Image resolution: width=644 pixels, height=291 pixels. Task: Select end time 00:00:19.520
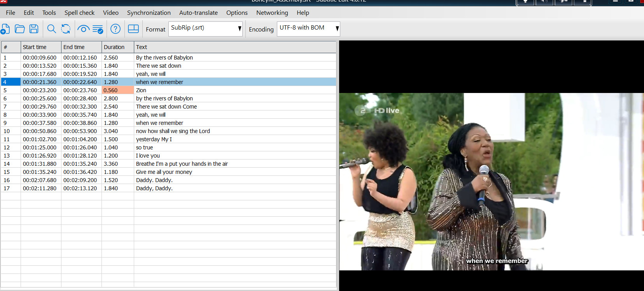(x=80, y=74)
